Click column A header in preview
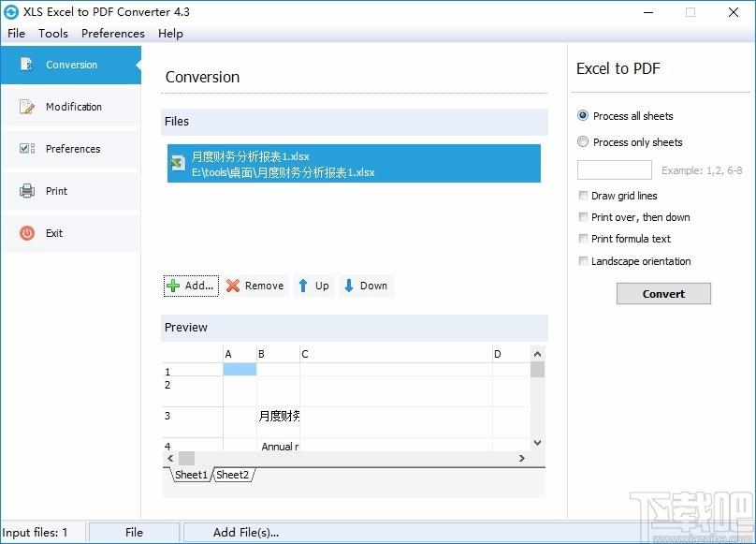 point(240,354)
